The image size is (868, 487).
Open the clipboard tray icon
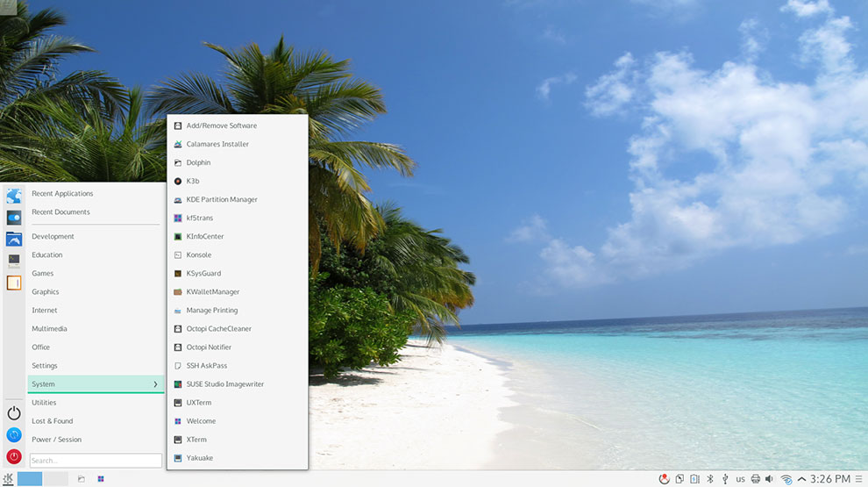click(679, 479)
